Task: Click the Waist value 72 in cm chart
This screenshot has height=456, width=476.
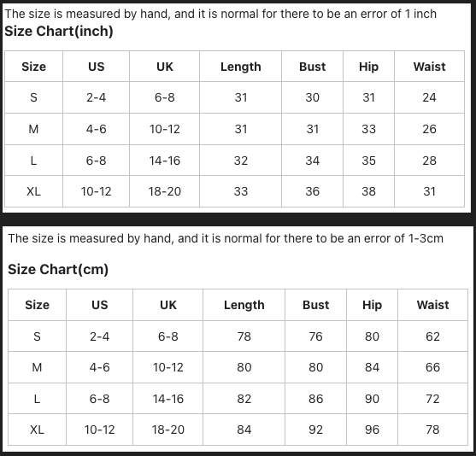Action: pyautogui.click(x=432, y=399)
